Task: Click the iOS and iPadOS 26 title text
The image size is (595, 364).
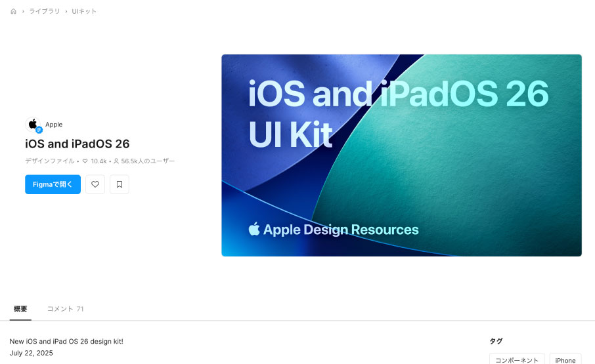Action: [x=77, y=144]
